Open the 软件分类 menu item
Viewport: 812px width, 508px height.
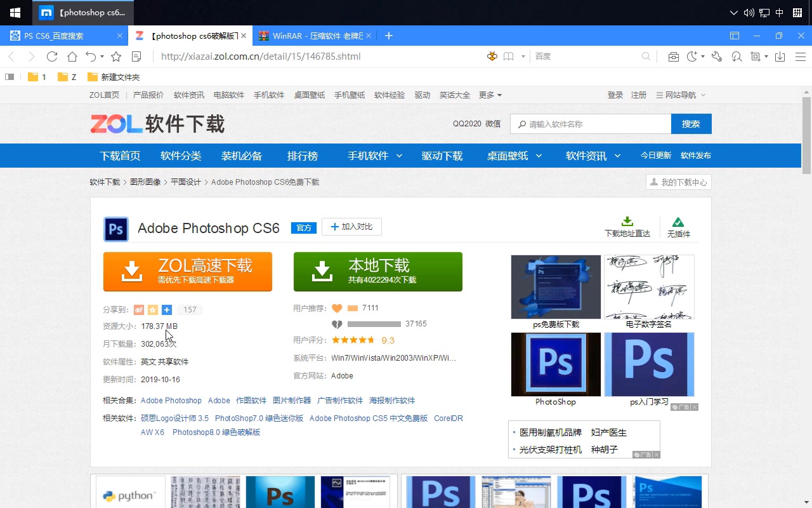click(x=181, y=156)
